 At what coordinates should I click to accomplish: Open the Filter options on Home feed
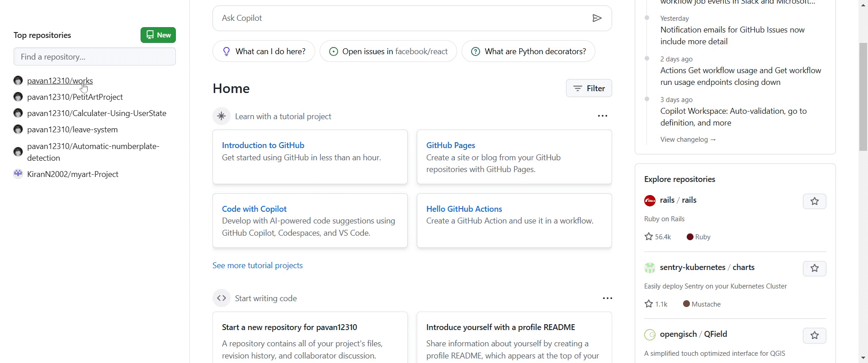(589, 88)
